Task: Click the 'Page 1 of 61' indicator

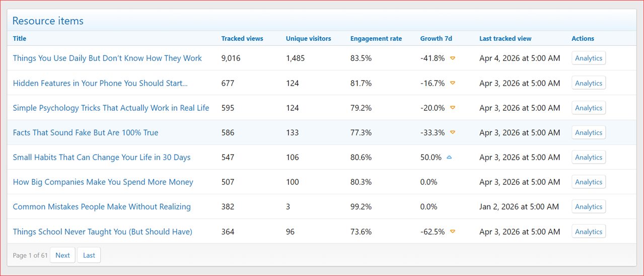Action: pos(30,255)
